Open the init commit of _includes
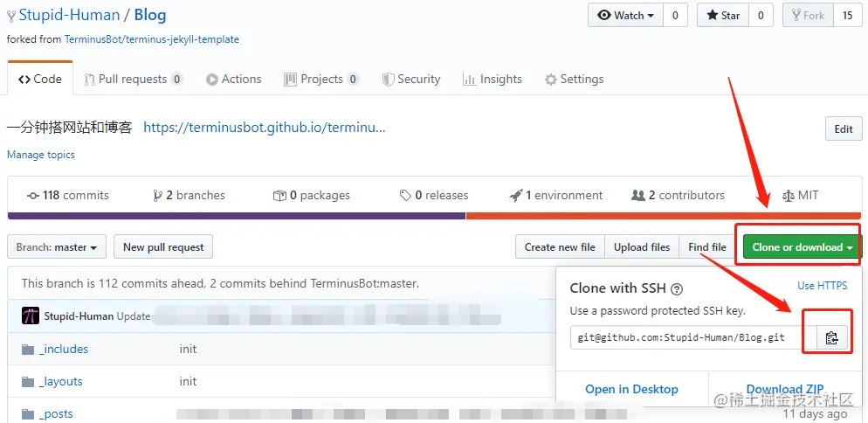This screenshot has width=868, height=423. tap(189, 350)
